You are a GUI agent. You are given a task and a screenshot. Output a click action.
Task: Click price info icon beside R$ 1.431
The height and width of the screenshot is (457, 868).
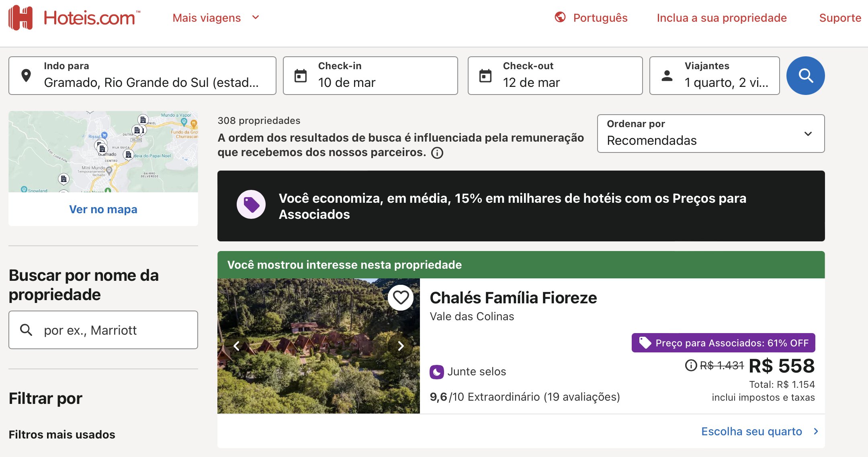click(691, 365)
